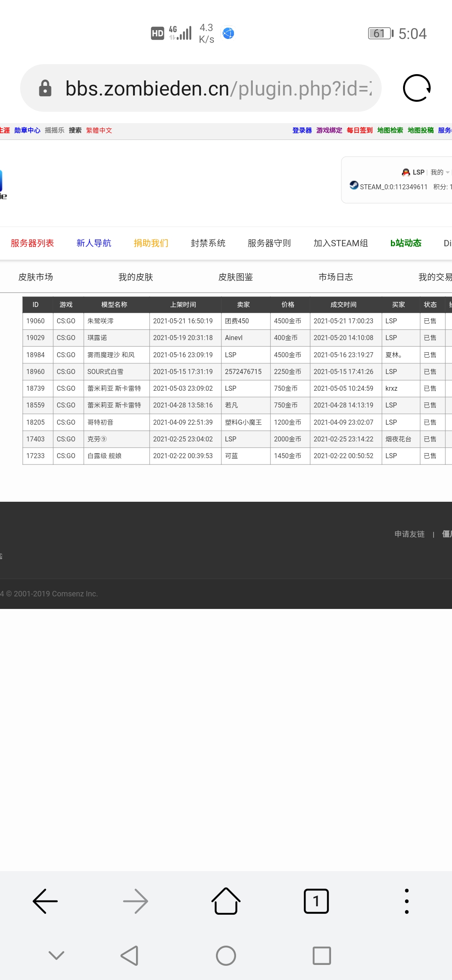Go forward with browser forward arrow
Viewport: 452px width, 980px height.
click(x=136, y=901)
